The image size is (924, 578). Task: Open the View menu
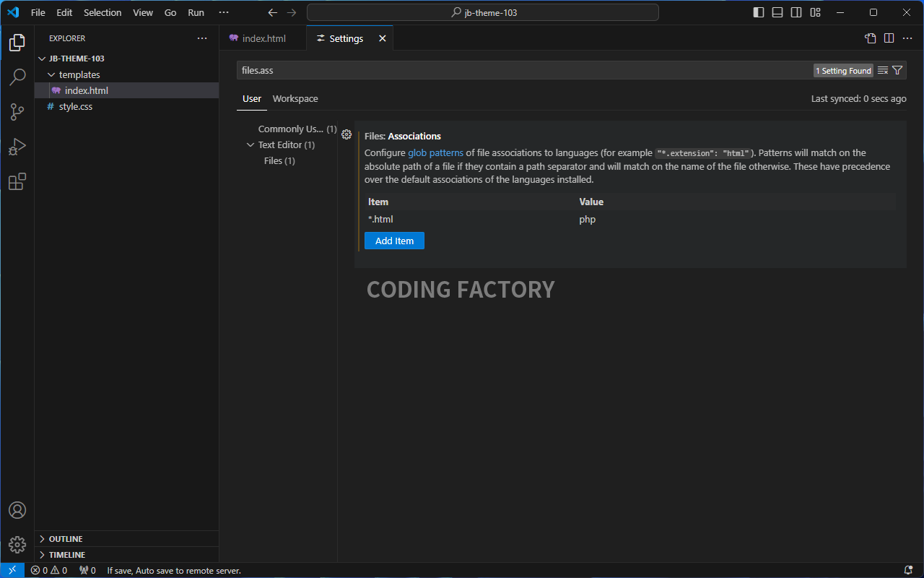coord(142,12)
